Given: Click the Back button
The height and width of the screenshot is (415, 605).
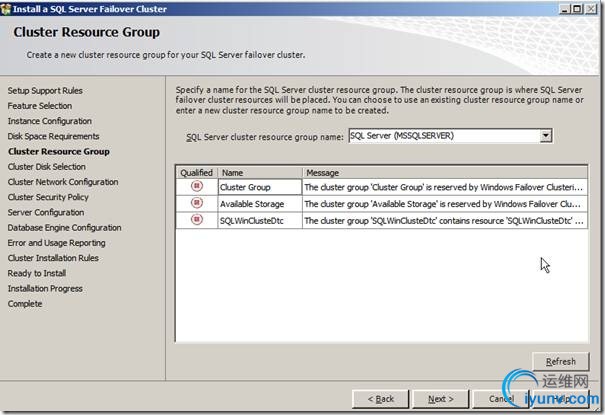Looking at the screenshot, I should (380, 399).
